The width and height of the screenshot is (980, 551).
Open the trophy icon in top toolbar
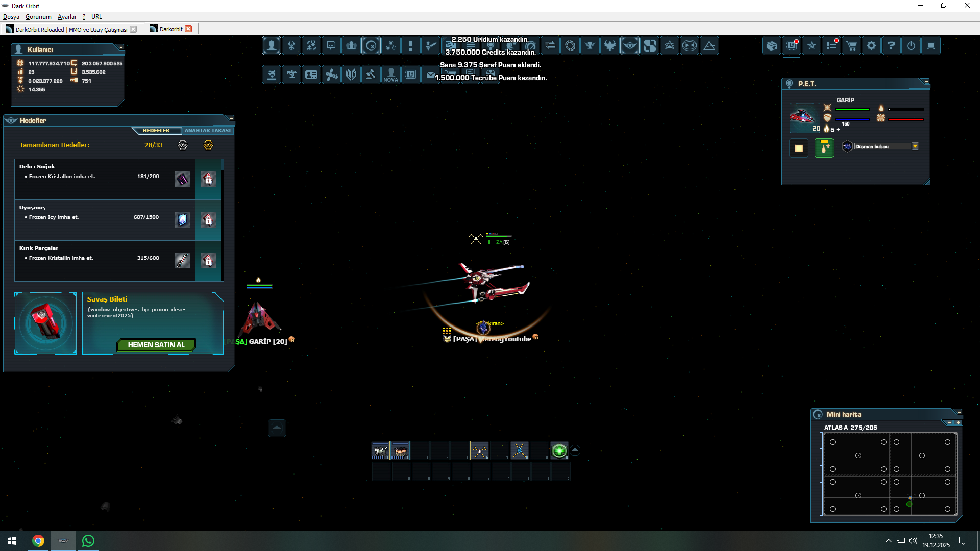coord(590,46)
